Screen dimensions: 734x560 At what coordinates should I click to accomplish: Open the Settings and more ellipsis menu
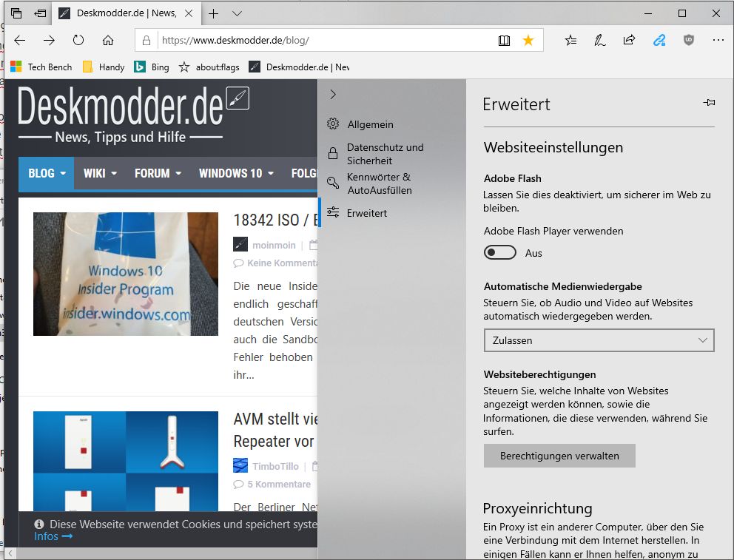(718, 40)
